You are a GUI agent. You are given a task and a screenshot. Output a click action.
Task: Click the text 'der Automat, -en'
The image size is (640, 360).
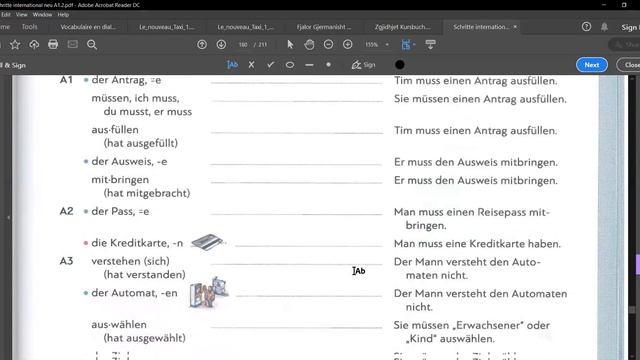click(x=134, y=293)
